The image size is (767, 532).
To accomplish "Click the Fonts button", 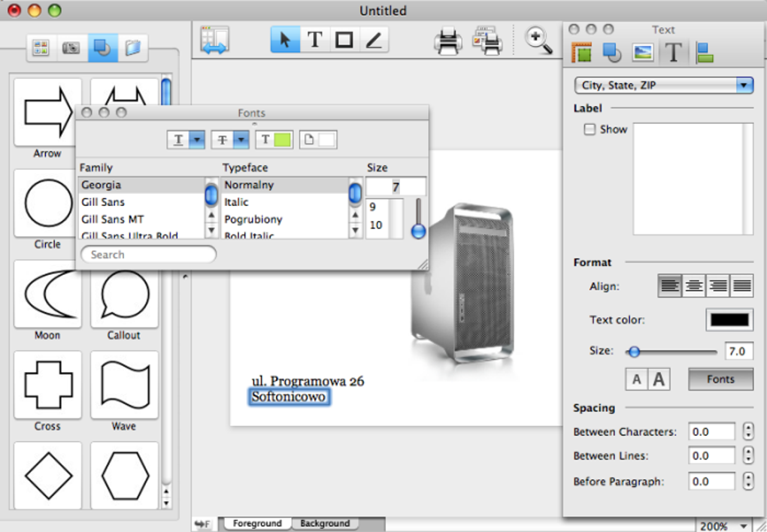I will (x=720, y=379).
